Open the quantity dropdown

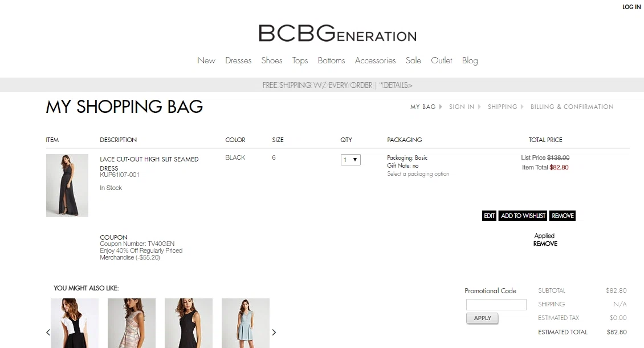pos(350,160)
